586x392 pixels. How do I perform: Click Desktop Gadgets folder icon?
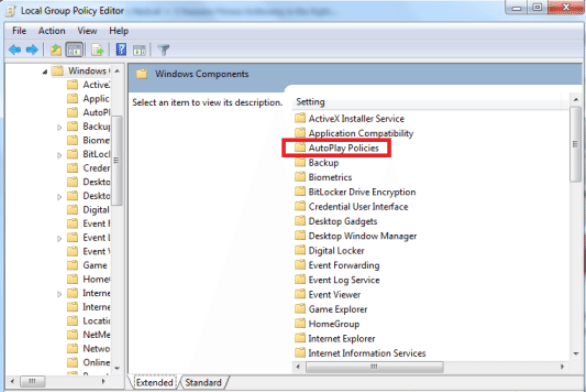click(x=300, y=221)
